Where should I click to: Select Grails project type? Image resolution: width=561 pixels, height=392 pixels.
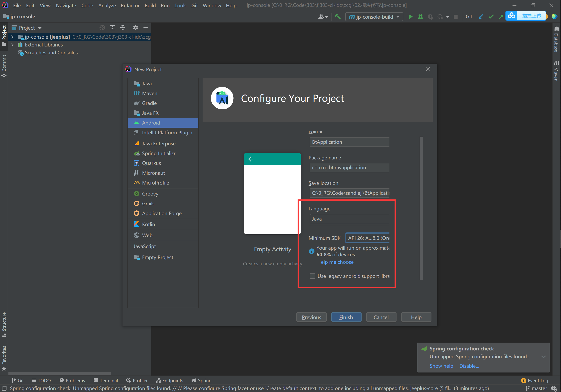[163, 204]
